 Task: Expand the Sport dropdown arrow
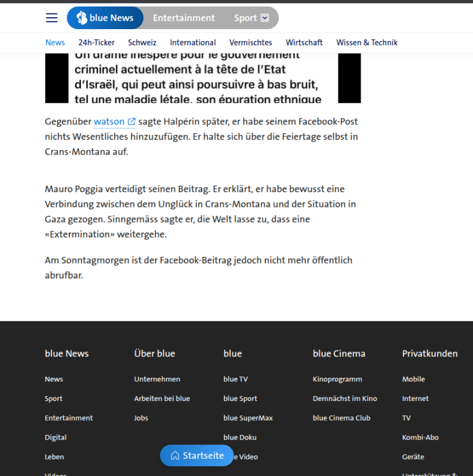point(265,18)
